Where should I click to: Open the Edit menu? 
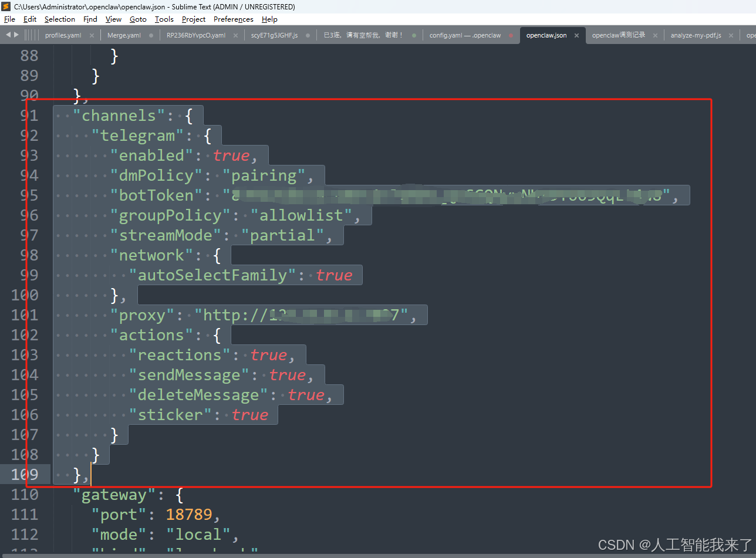[x=30, y=19]
